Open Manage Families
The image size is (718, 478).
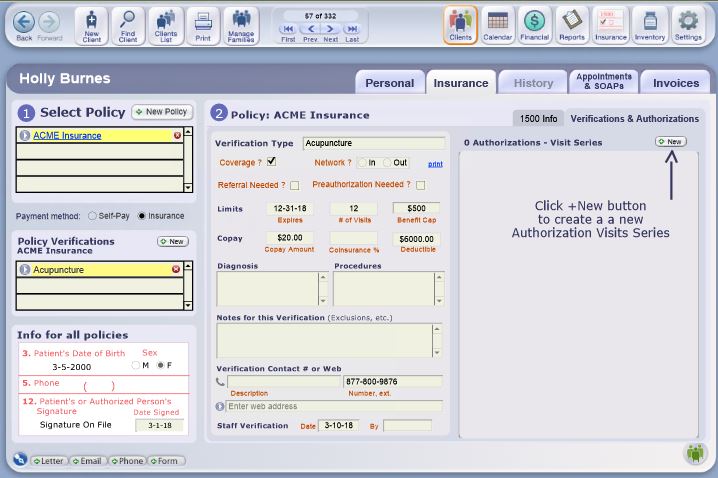(x=241, y=26)
